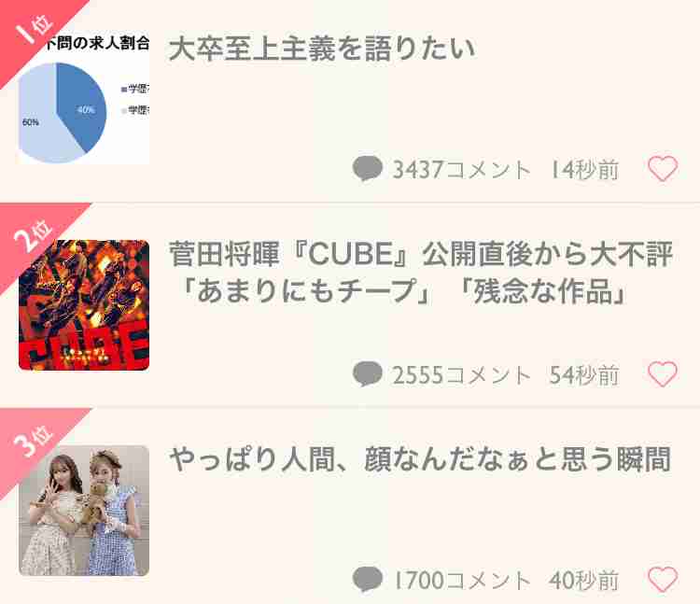Open topic 大卒至上主義を語りたい
The image size is (700, 604).
322,49
